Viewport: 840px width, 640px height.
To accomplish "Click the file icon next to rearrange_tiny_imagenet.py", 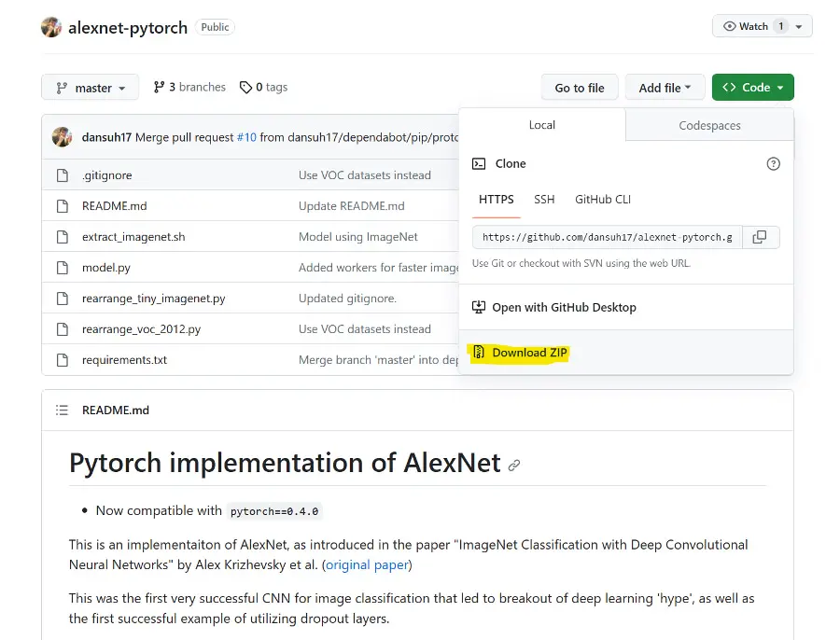I will 63,299.
